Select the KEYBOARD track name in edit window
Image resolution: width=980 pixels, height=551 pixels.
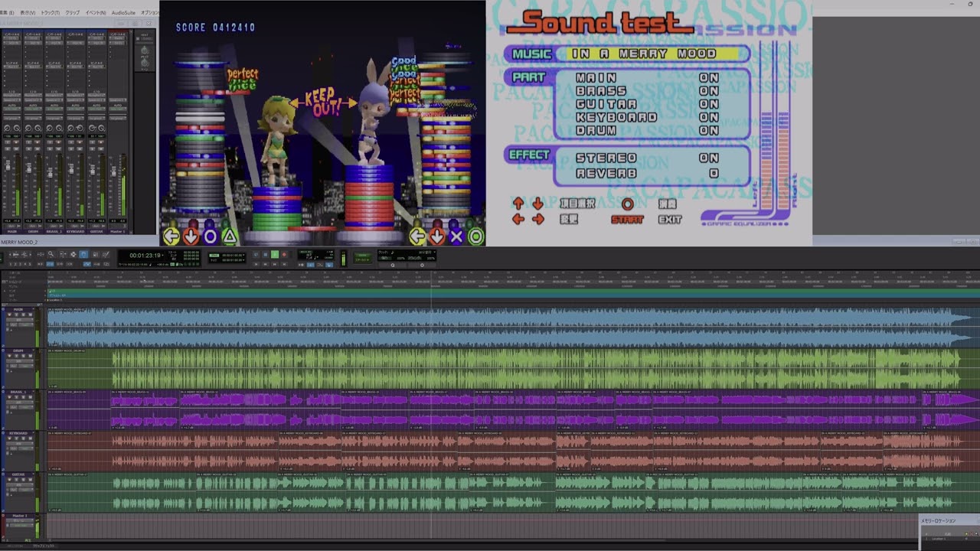[18, 433]
